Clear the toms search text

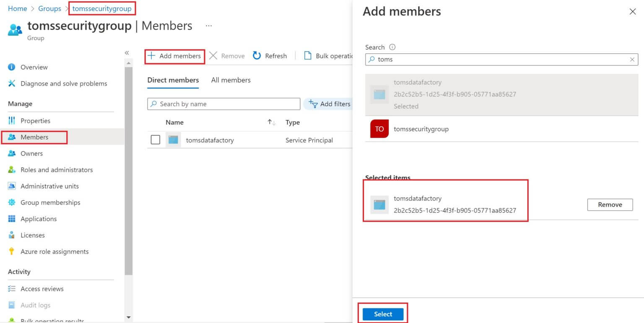pyautogui.click(x=632, y=59)
